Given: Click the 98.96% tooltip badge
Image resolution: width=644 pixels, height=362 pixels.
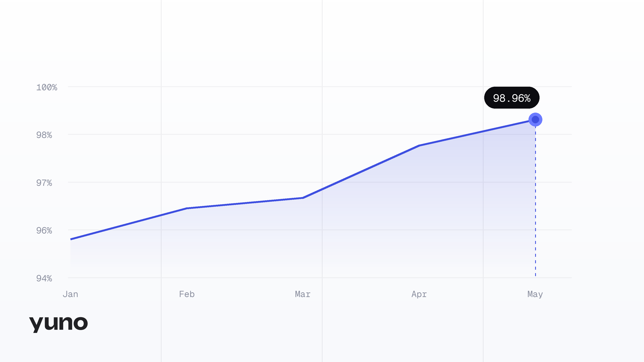Looking at the screenshot, I should tap(512, 98).
